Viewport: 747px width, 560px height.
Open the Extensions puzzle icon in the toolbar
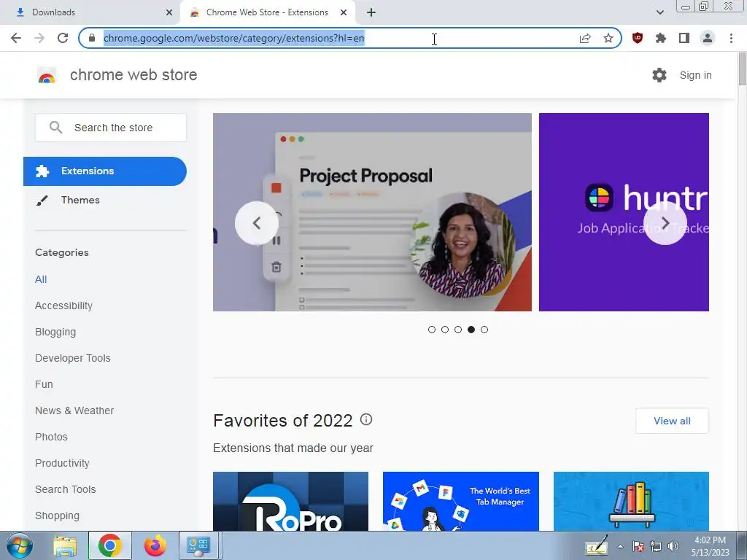660,38
